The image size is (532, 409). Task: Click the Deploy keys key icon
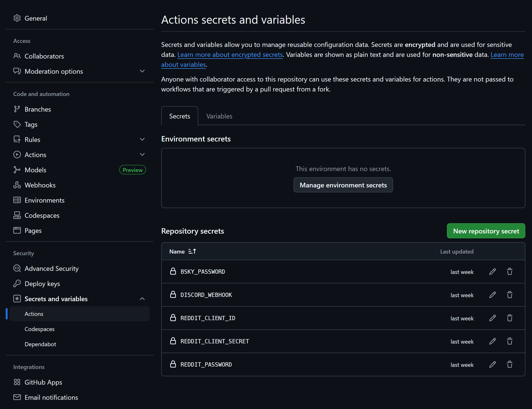[17, 283]
